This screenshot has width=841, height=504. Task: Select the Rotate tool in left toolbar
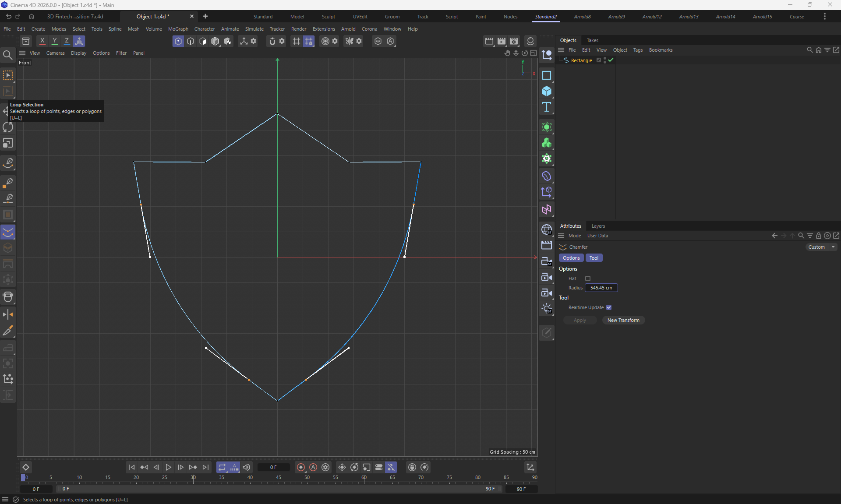click(x=8, y=127)
